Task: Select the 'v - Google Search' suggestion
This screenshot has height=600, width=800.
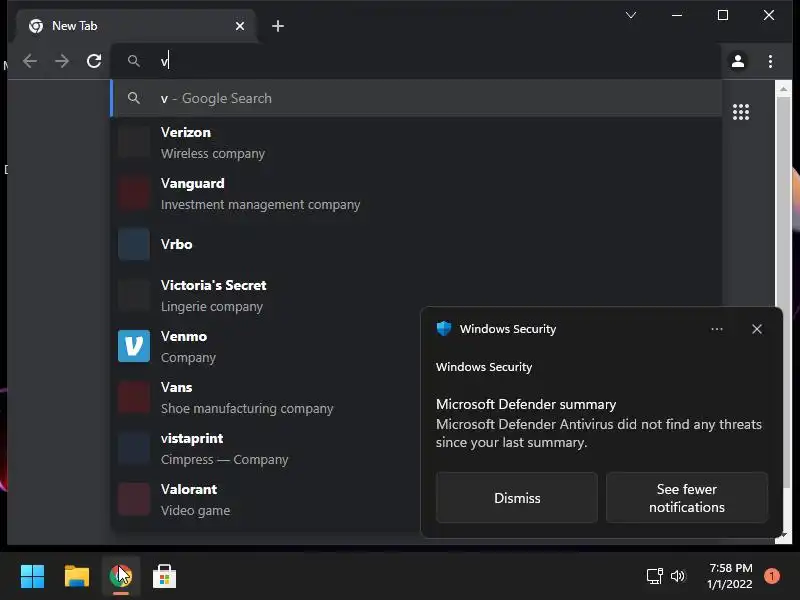Action: point(416,98)
